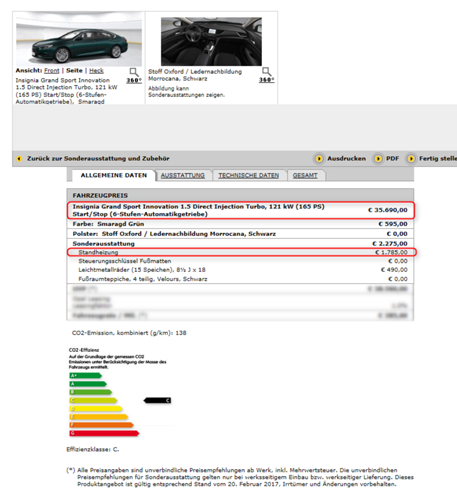Click the red G efficiency bar

pyautogui.click(x=104, y=433)
